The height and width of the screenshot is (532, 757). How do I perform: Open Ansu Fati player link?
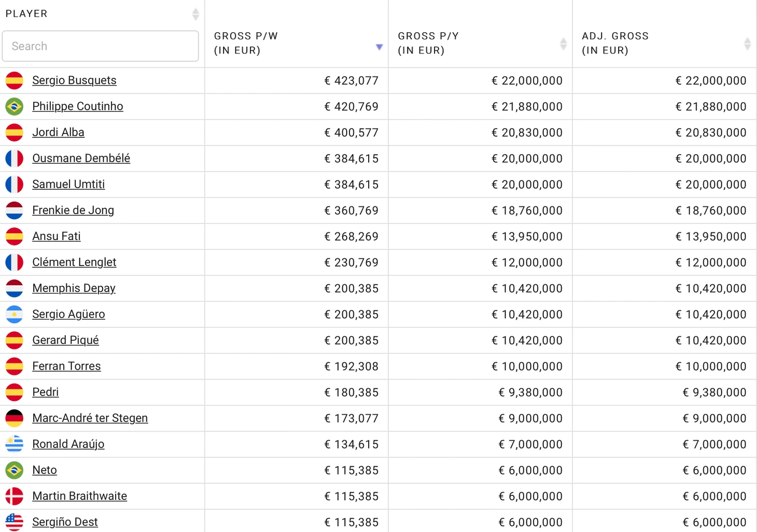coord(57,236)
